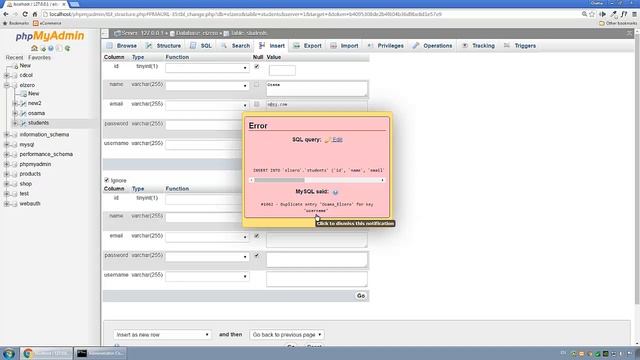Click right arrow of SQL query scrollbar

pos(382,180)
